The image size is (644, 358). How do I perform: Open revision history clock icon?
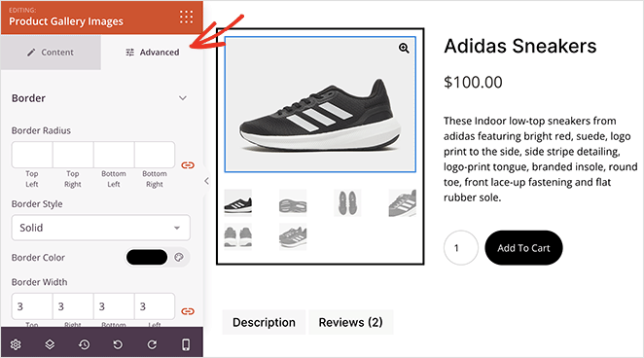tap(85, 344)
